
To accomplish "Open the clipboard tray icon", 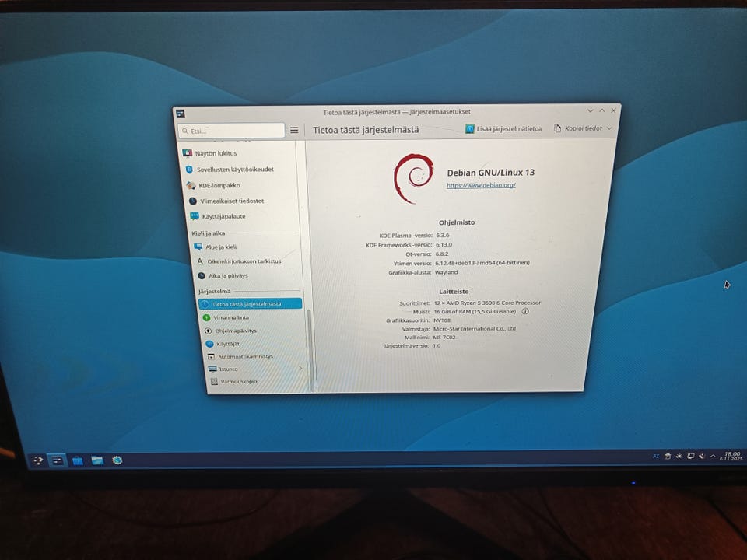I will (668, 457).
